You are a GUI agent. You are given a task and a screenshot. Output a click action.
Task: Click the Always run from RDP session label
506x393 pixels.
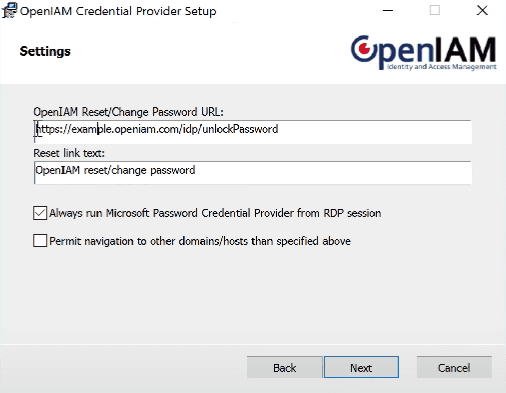pyautogui.click(x=215, y=213)
